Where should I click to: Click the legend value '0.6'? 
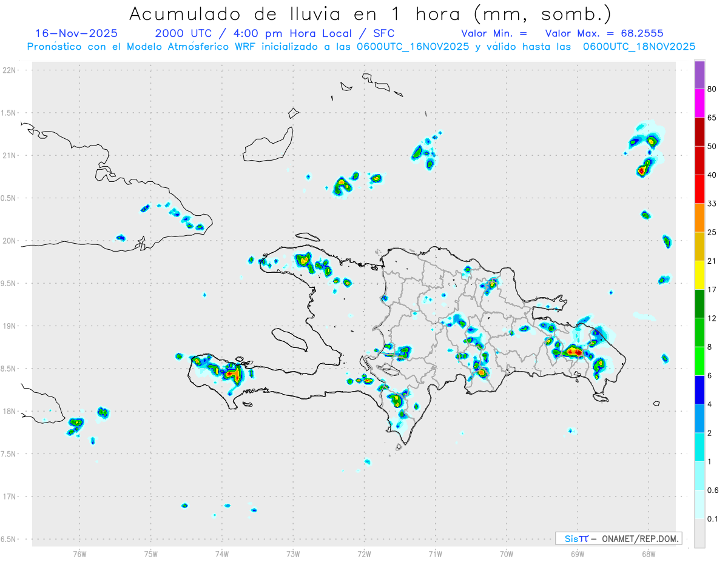point(713,490)
